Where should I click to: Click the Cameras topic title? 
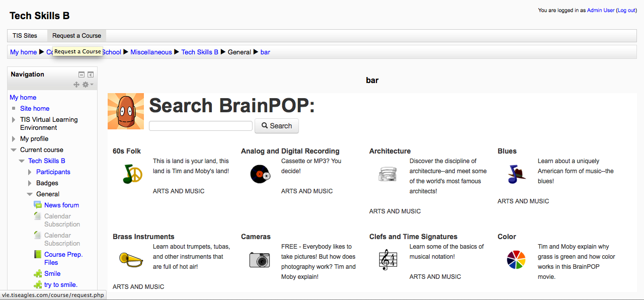(256, 237)
